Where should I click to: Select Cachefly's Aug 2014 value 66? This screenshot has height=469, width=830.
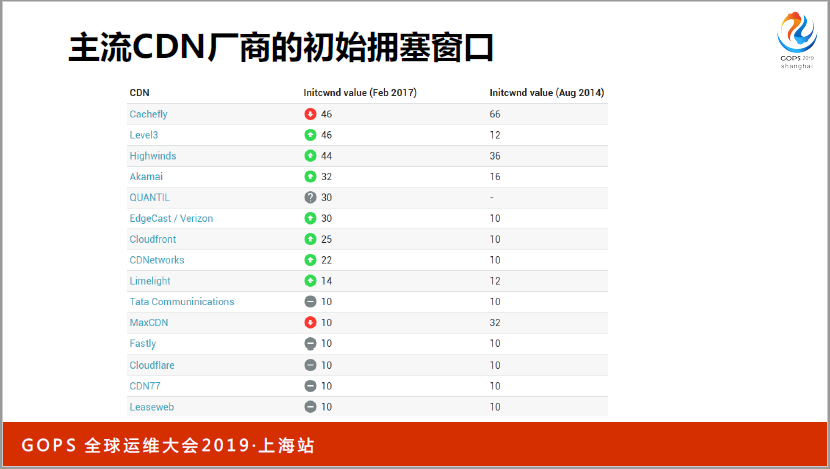pos(495,114)
